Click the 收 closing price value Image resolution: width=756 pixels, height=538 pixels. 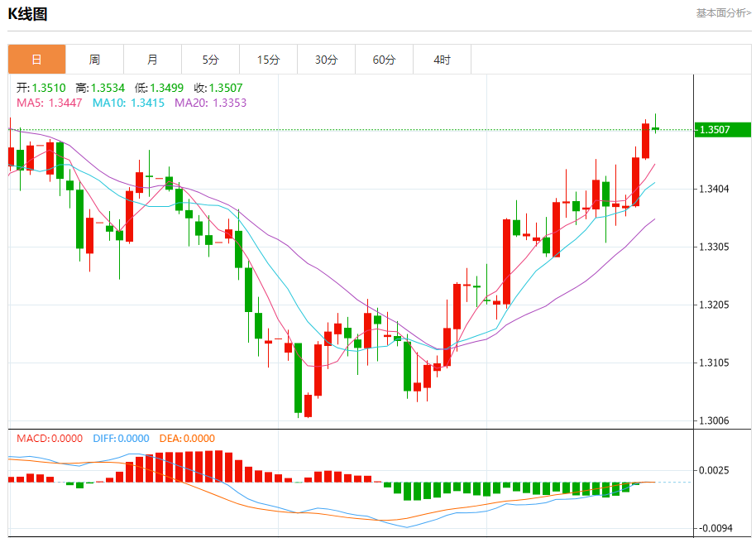[218, 88]
